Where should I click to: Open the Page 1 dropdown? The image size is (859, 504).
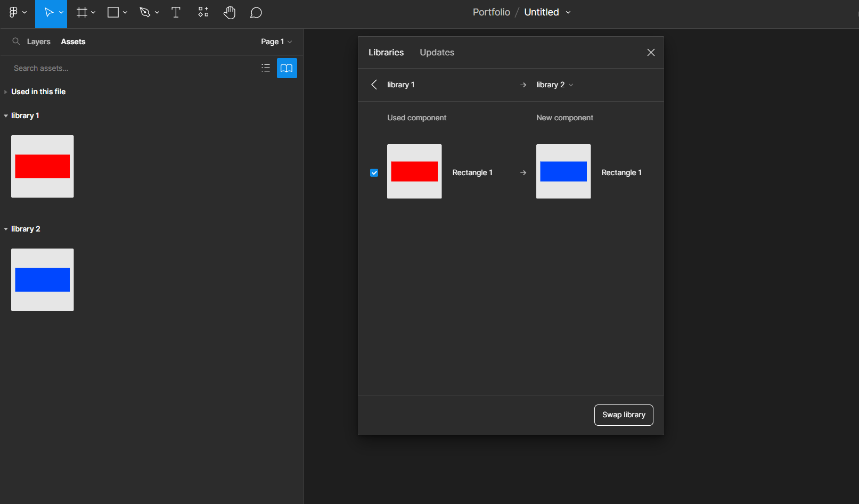coord(276,42)
